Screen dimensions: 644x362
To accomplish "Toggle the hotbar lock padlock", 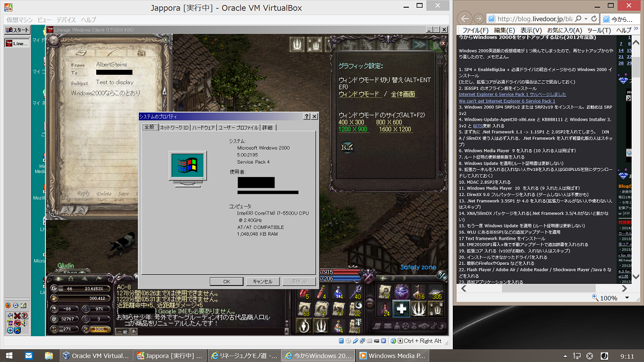I will [370, 304].
